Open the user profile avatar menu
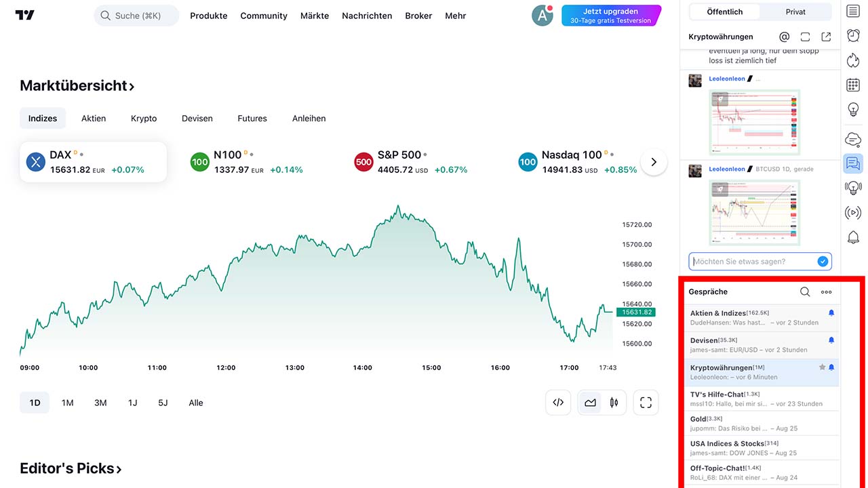The width and height of the screenshot is (868, 488). (542, 15)
